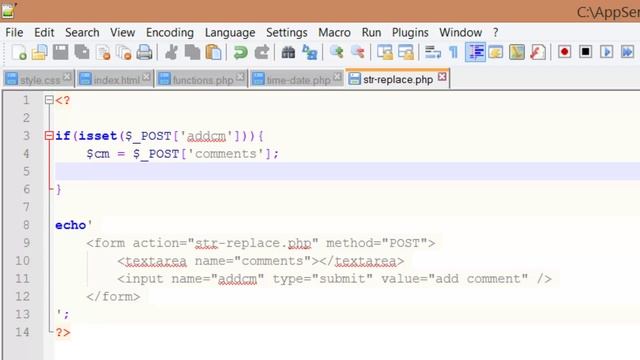Paste clipboard with the Paste icon
The image size is (640, 360).
click(213, 53)
